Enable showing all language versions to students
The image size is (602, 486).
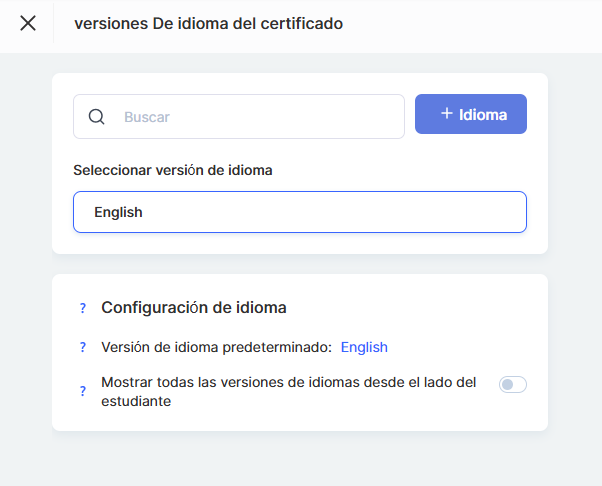pyautogui.click(x=512, y=385)
